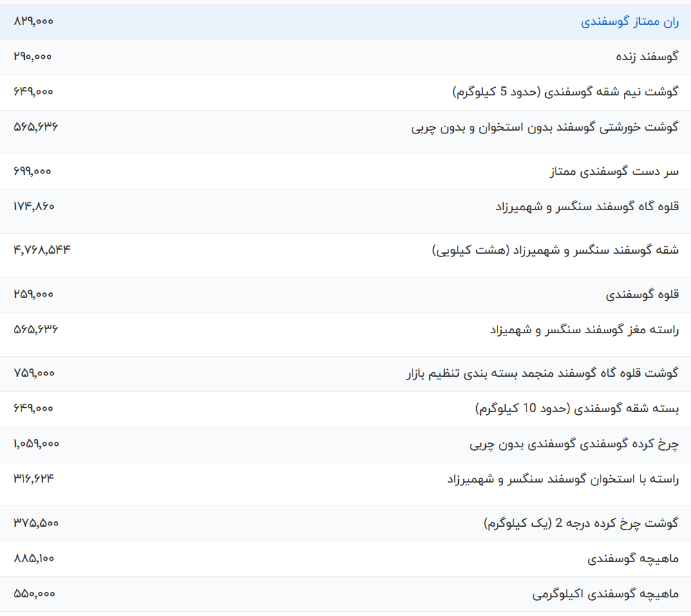Select راسته مغز گوسفند سنگسر و شهمیزاد

(x=585, y=330)
